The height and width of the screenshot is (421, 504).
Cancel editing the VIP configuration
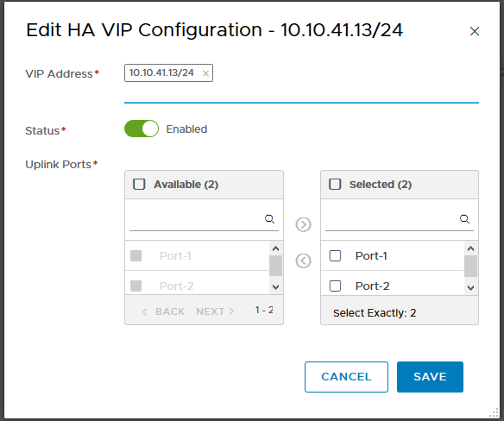point(346,377)
